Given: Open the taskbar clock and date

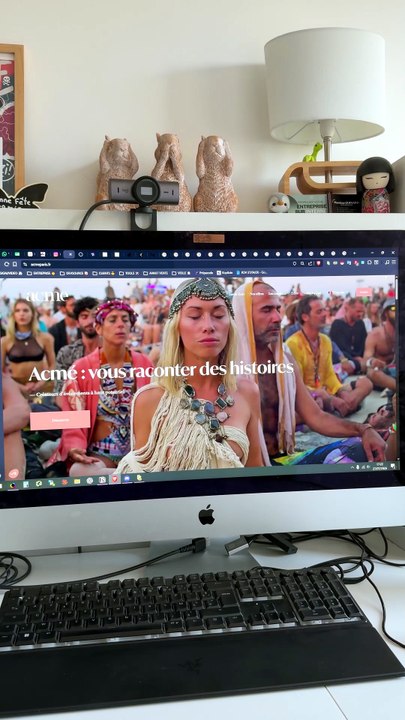Looking at the screenshot, I should pyautogui.click(x=379, y=466).
